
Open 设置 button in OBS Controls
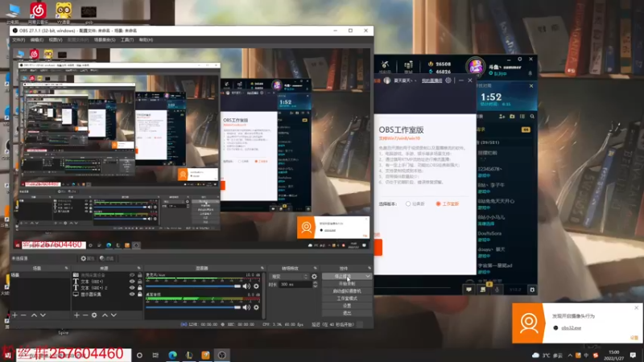point(347,306)
